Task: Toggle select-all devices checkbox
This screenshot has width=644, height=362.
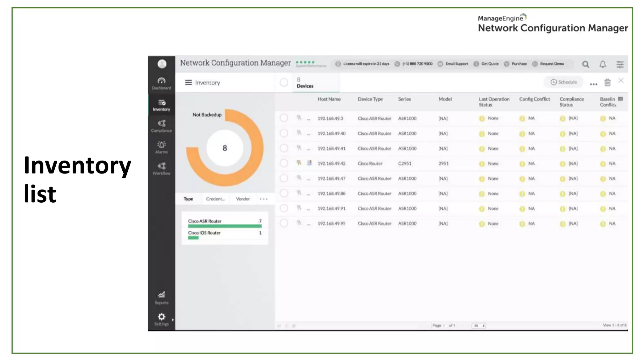Action: click(x=284, y=82)
